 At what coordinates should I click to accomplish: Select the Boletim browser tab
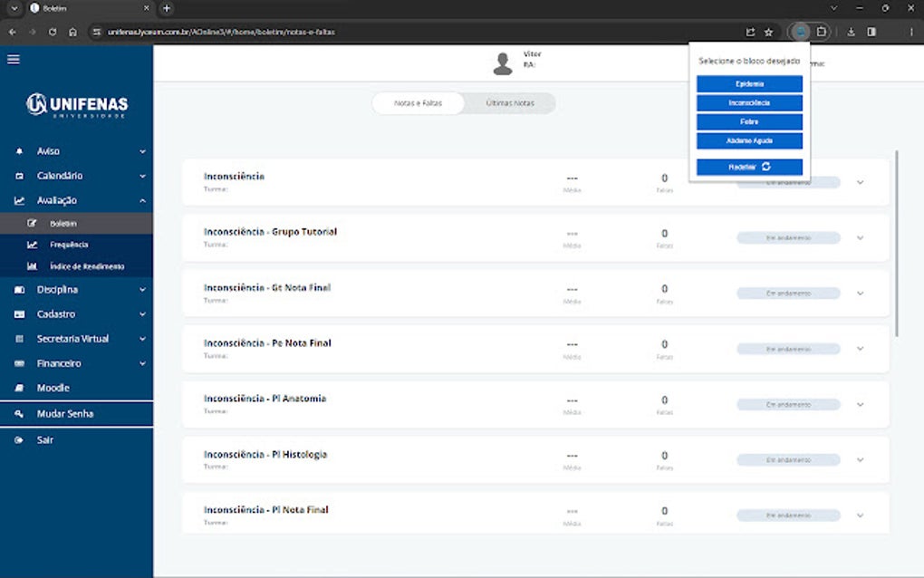click(x=89, y=8)
